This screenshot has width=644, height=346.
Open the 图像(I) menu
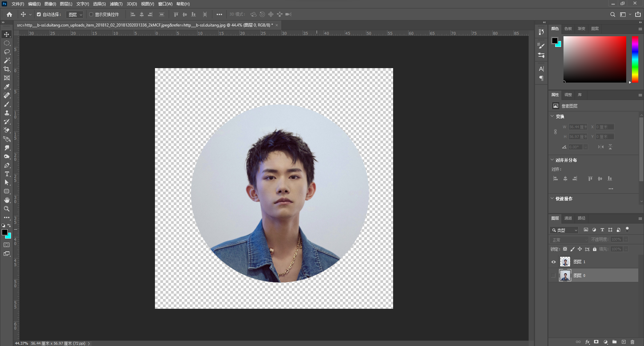50,4
